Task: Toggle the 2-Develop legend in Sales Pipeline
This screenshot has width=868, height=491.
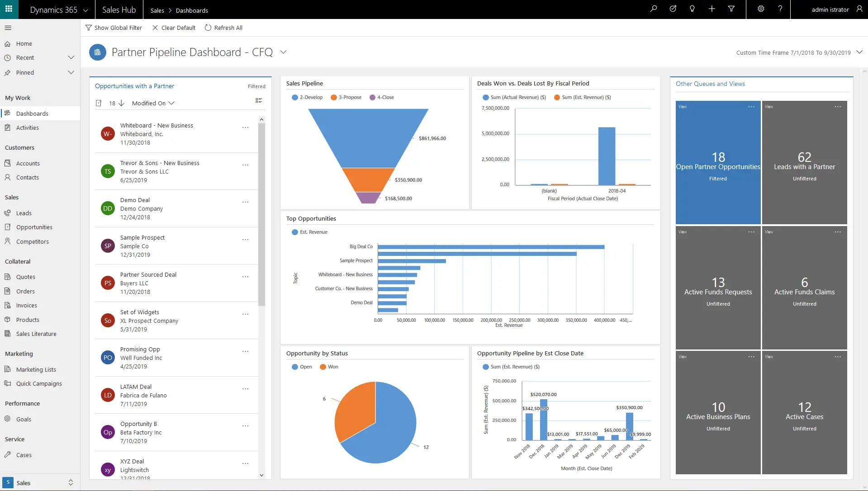Action: 308,97
